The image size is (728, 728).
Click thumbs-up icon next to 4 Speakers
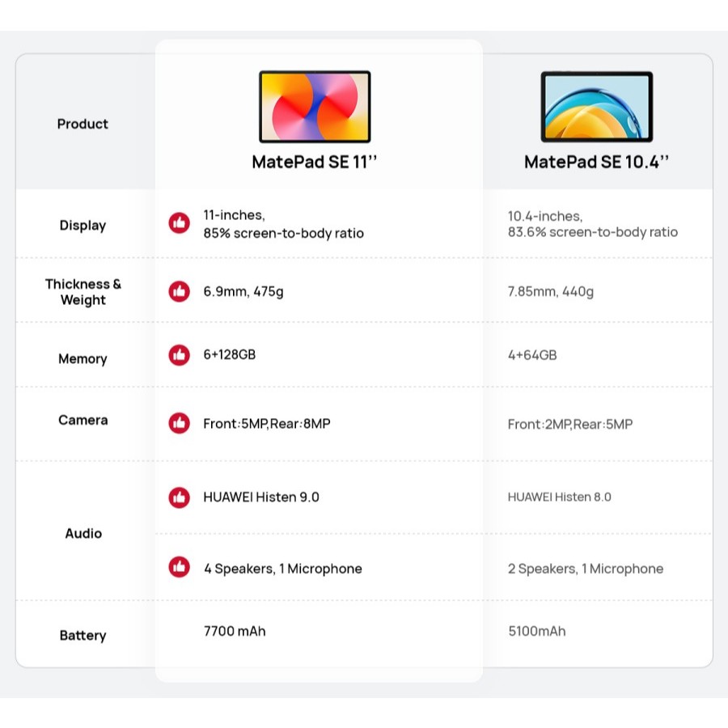(x=179, y=568)
